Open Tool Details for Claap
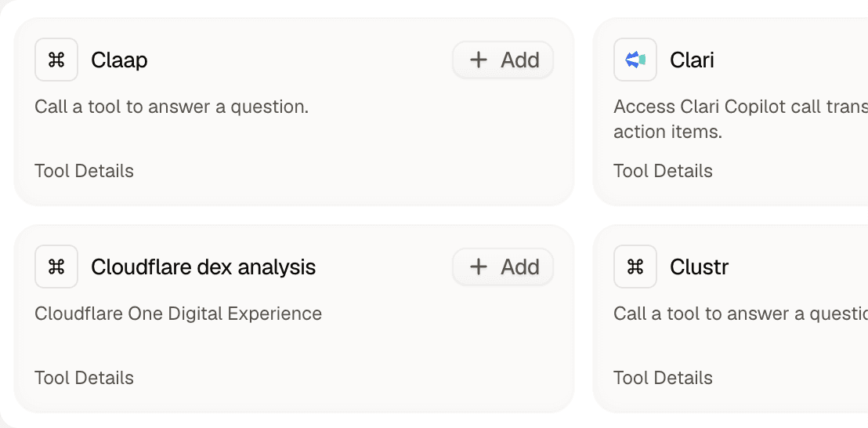 click(x=84, y=171)
